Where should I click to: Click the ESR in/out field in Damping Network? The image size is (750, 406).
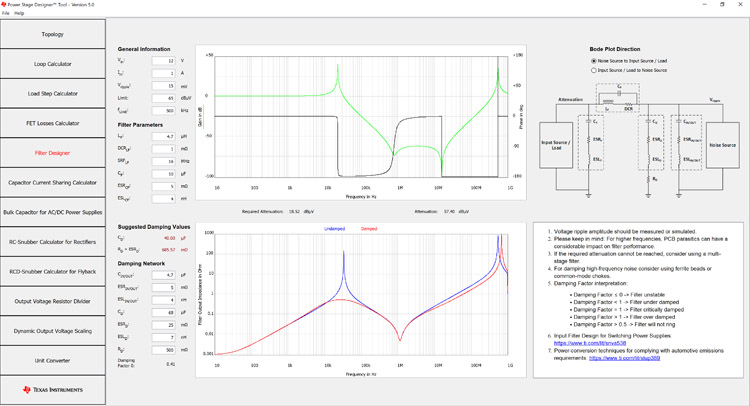coord(164,287)
